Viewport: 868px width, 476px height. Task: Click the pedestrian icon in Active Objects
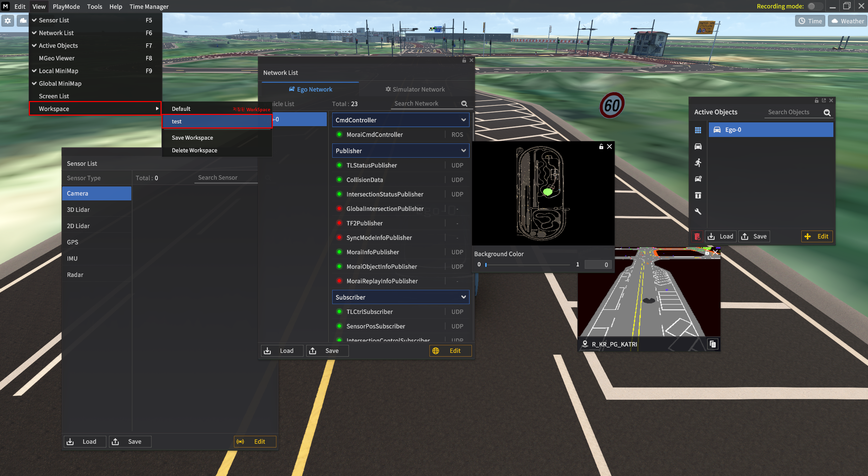coord(698,163)
